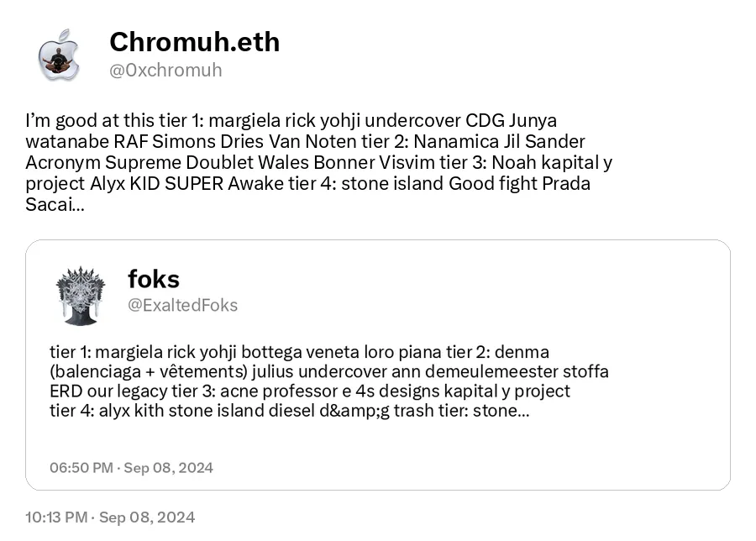756x541 pixels.
Task: Open the @ExaltedFoks handle link
Action: 182,305
